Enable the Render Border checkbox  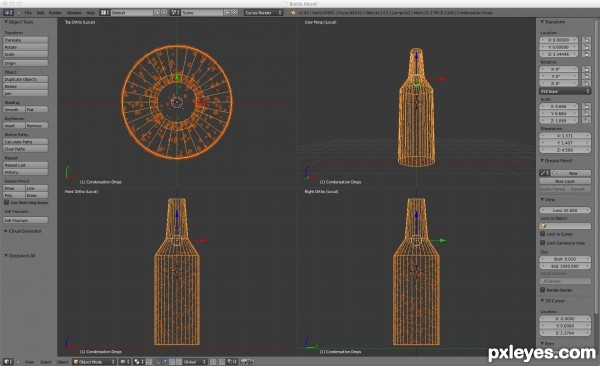point(543,290)
